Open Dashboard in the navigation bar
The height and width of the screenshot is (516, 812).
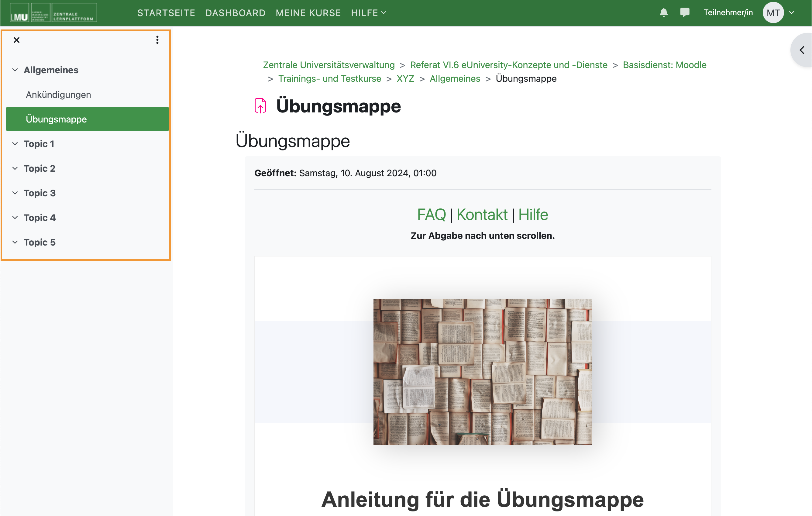click(236, 13)
